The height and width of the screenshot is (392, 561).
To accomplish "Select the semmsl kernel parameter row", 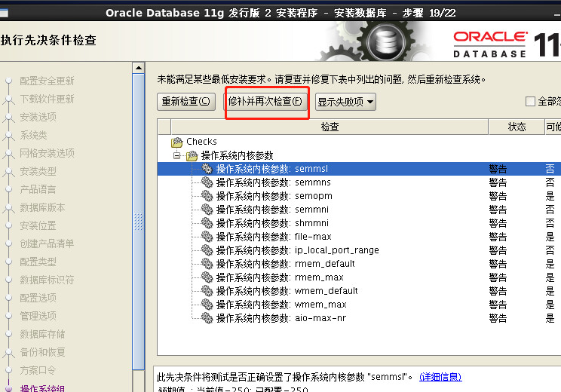I will [359, 169].
